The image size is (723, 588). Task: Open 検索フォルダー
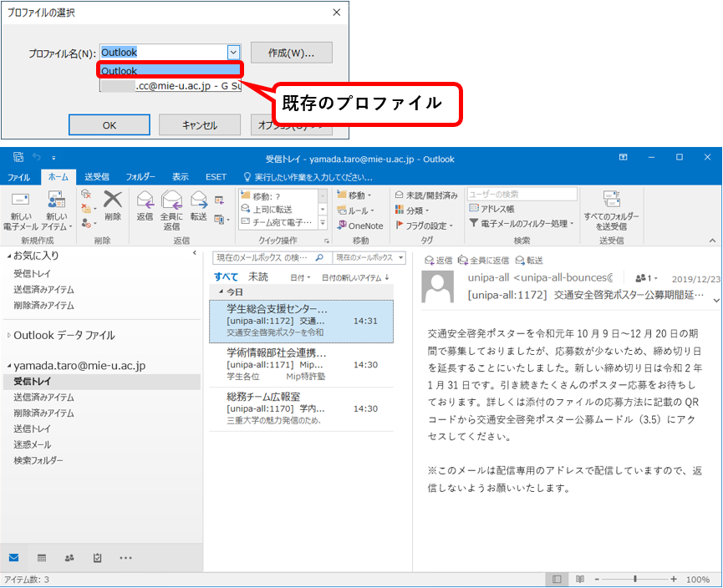38,460
